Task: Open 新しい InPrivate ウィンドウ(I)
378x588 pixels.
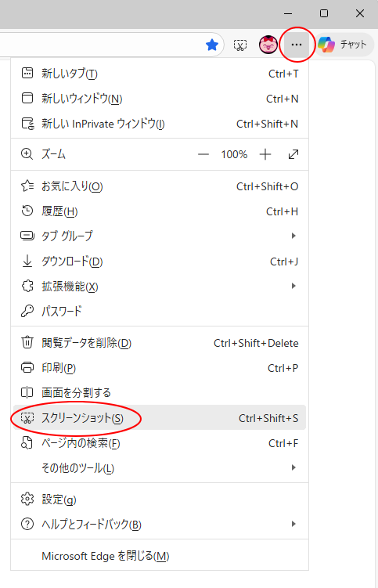Action: click(x=160, y=124)
